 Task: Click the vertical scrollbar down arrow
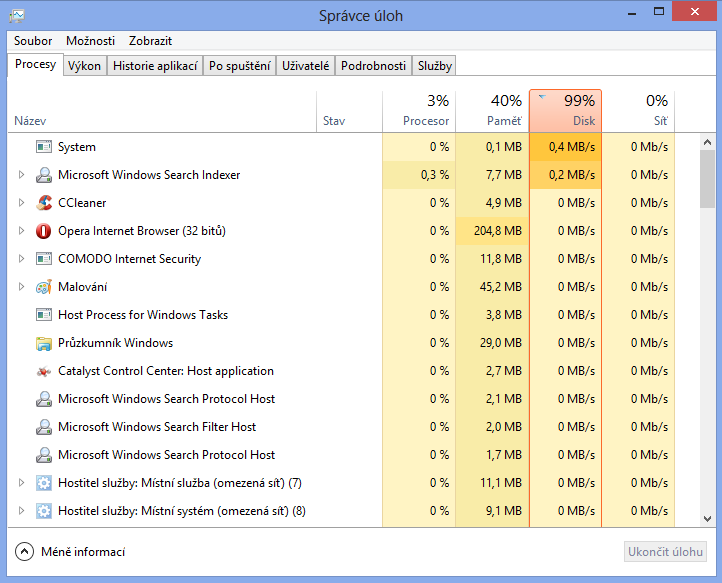click(x=707, y=519)
